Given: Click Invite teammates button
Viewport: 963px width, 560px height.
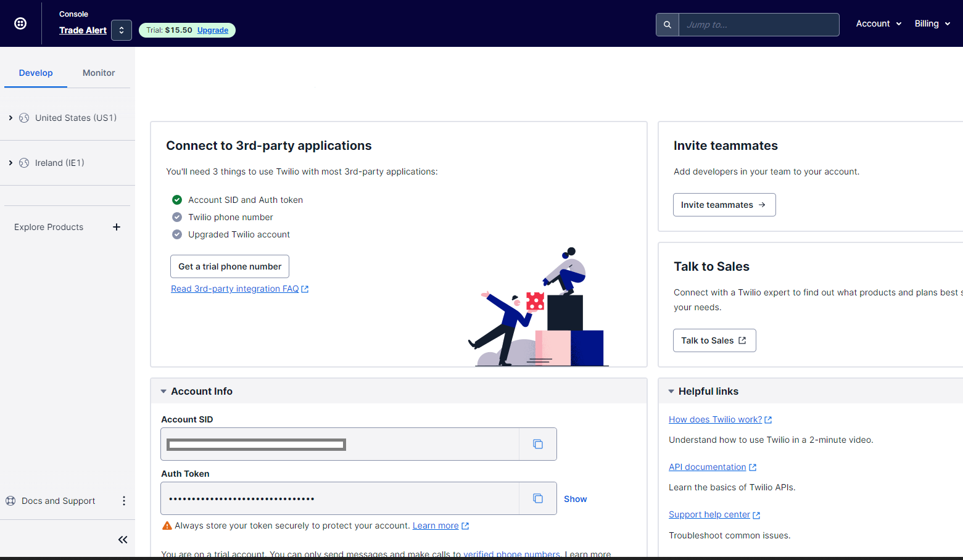Looking at the screenshot, I should [724, 205].
